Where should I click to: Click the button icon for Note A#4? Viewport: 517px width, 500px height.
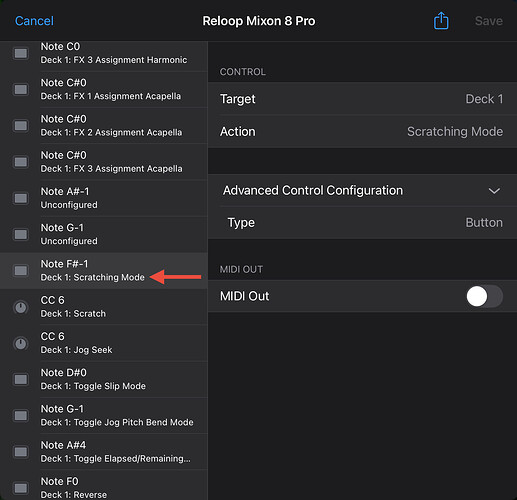click(x=21, y=452)
